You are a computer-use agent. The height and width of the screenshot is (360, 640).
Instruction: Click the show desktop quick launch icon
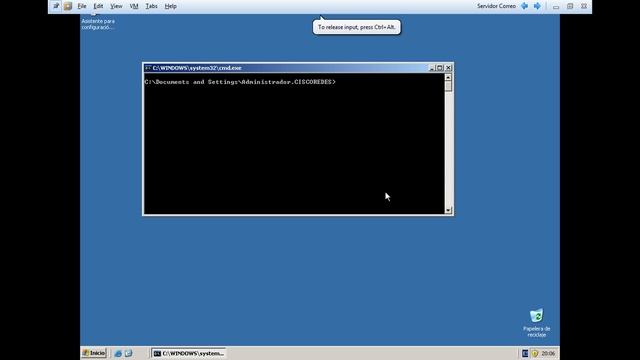pyautogui.click(x=128, y=353)
